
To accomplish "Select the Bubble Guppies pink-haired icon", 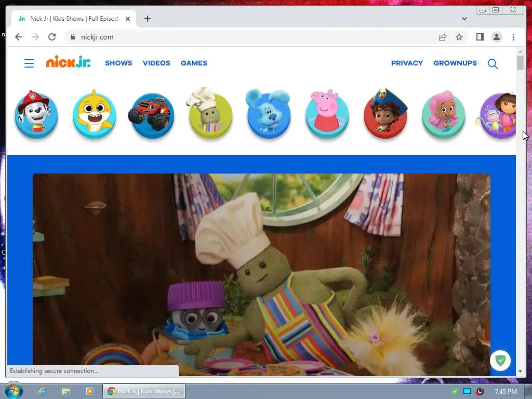I will pyautogui.click(x=443, y=115).
